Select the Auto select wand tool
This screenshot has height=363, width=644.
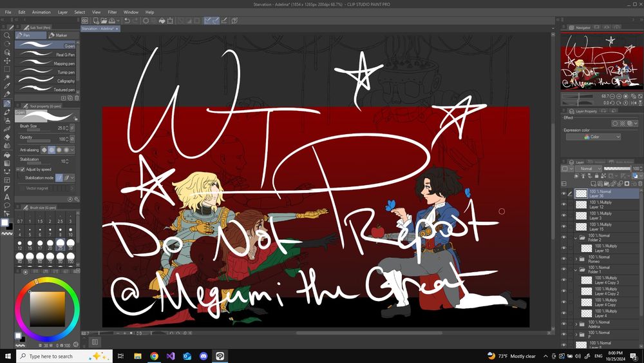[x=7, y=77]
